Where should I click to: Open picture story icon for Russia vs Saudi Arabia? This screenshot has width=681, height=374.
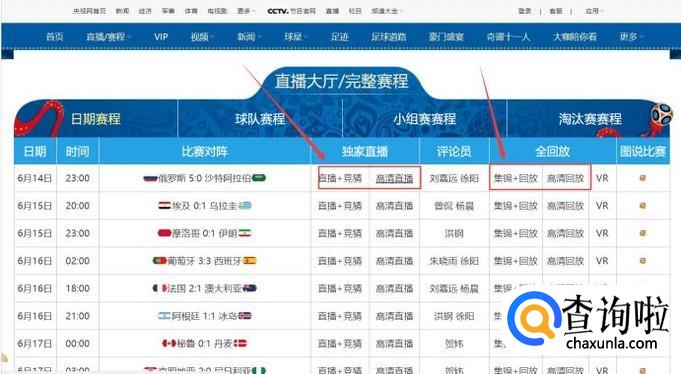[643, 178]
